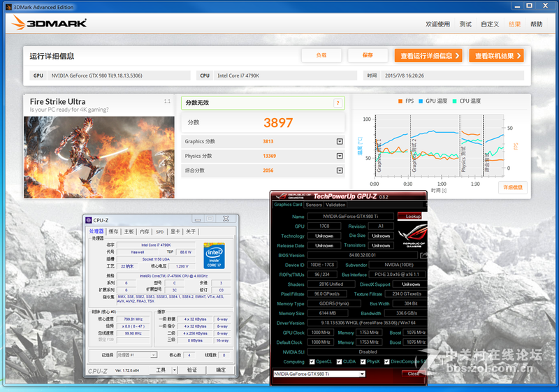The image size is (559, 392).
Task: Click the Fire Strike Ultra preview image
Action: (99, 157)
